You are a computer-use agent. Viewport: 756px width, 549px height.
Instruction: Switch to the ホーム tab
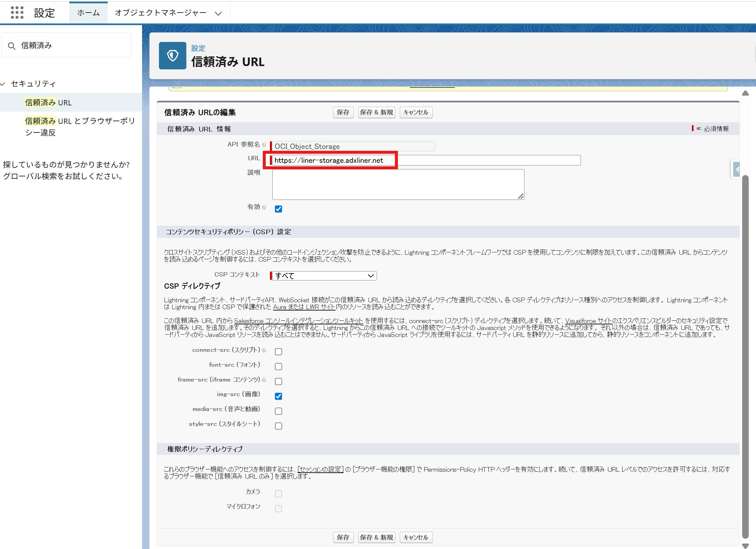(x=88, y=13)
